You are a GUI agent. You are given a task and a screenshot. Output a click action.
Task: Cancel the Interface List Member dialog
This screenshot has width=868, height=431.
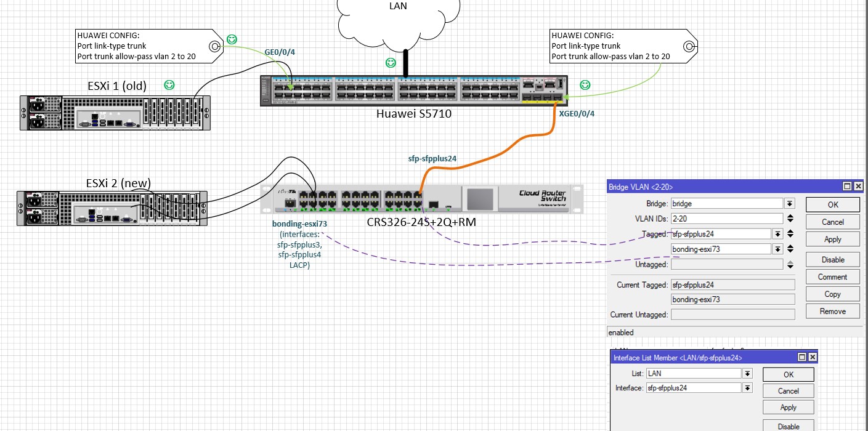(x=788, y=391)
